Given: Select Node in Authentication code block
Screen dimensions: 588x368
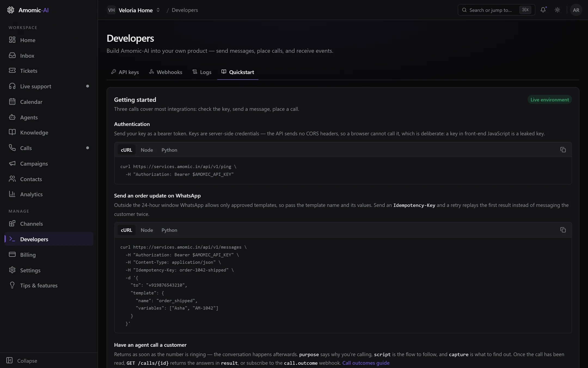Looking at the screenshot, I should pyautogui.click(x=147, y=150).
